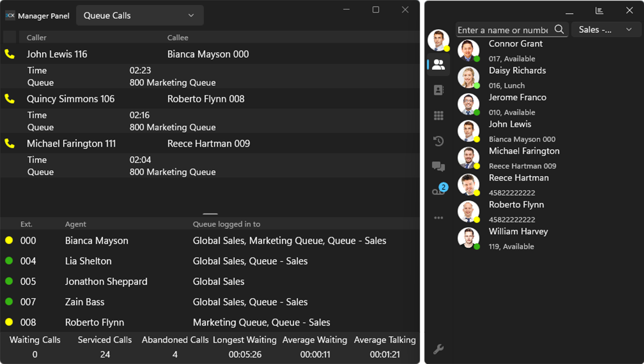Open the Contacts address book icon
Image resolution: width=644 pixels, height=364 pixels.
[438, 90]
